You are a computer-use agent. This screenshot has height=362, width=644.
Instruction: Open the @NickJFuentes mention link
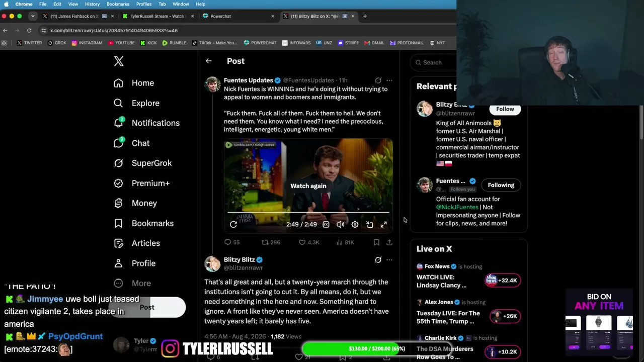(x=457, y=207)
